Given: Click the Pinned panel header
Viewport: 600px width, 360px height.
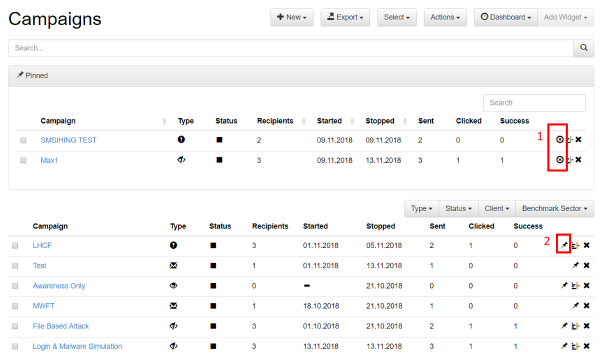Looking at the screenshot, I should click(x=301, y=75).
